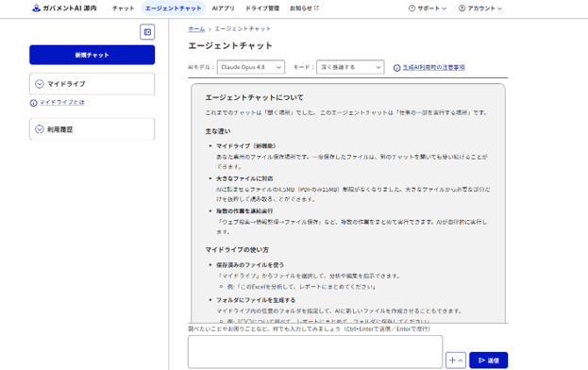
Task: Click the サポート help circle icon
Action: coord(412,8)
